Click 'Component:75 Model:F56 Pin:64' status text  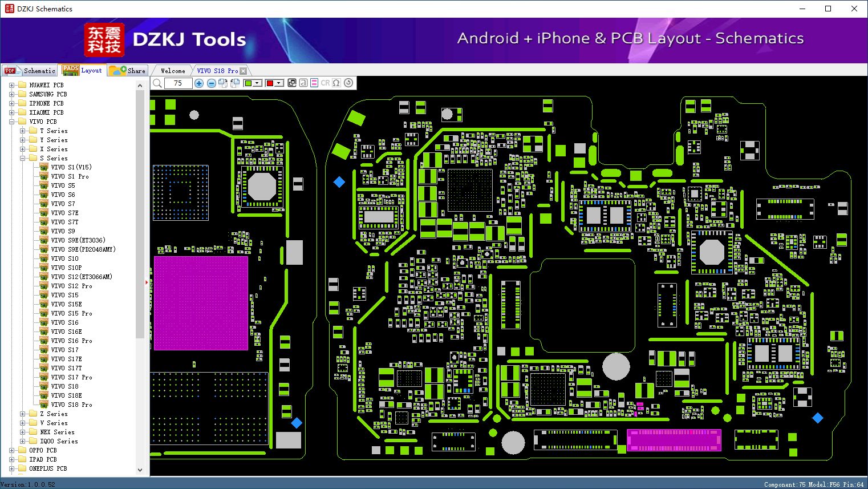tap(814, 484)
